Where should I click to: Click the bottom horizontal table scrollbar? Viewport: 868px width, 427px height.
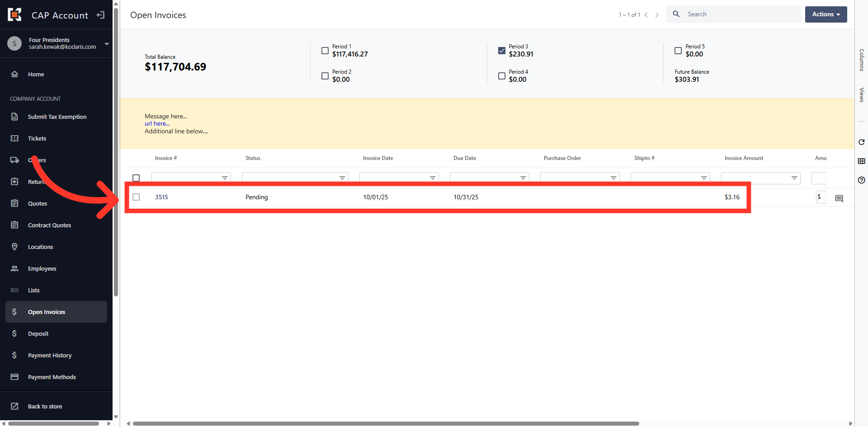coord(386,423)
